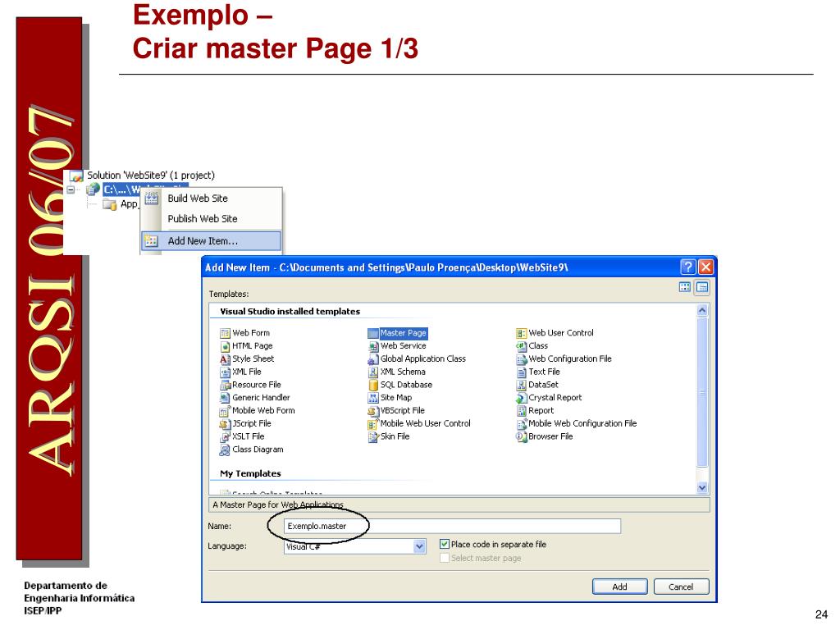Select the Mobile Web Configuration File icon
The height and width of the screenshot is (630, 840).
[x=521, y=424]
